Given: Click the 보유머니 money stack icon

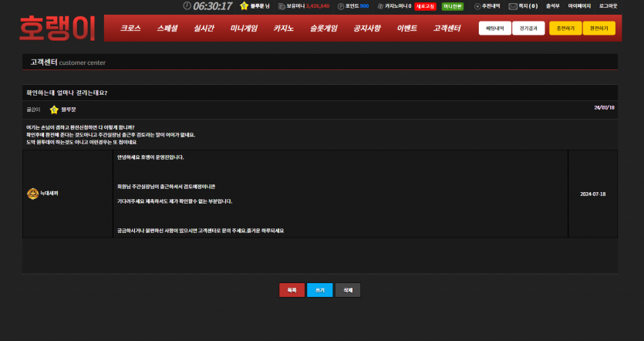Looking at the screenshot, I should [282, 6].
